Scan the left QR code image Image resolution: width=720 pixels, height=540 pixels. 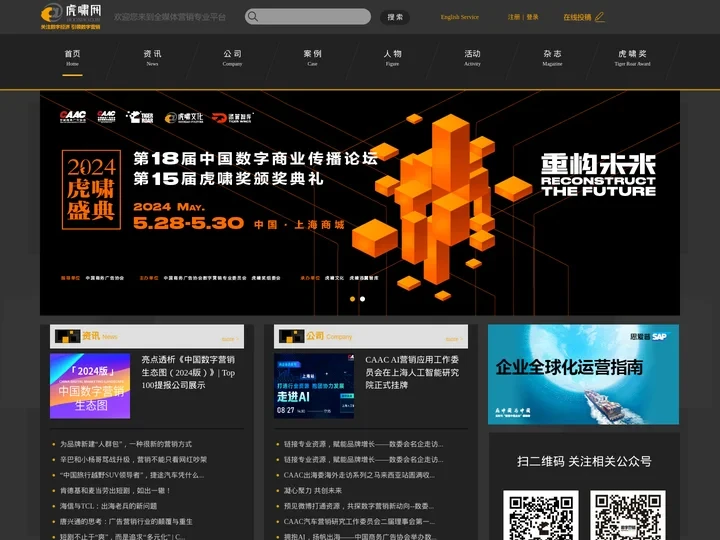(540, 515)
